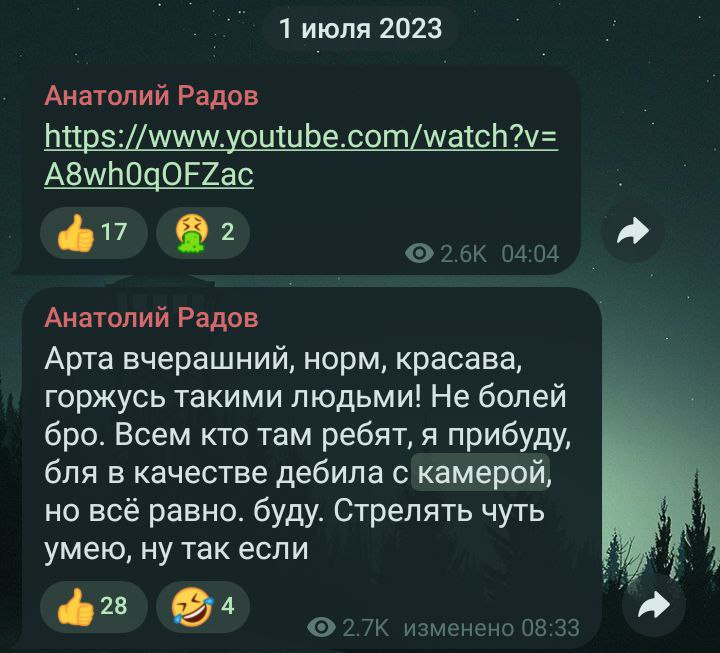Image resolution: width=720 pixels, height=653 pixels.
Task: Click the 2.7K view counter
Action: [366, 628]
